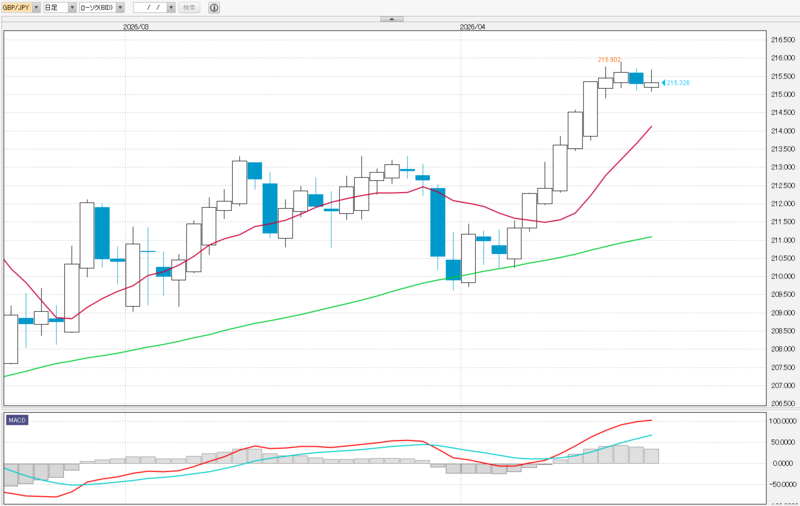Click the 100.0000 MACD axis label

pyautogui.click(x=783, y=421)
